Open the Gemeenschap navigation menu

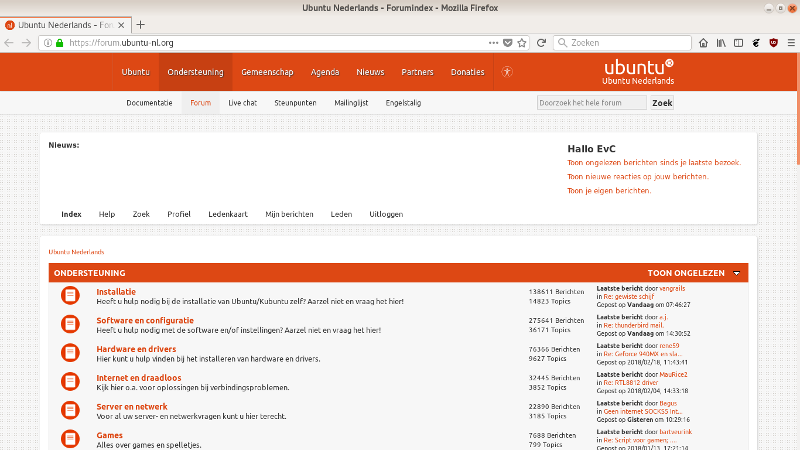(267, 72)
